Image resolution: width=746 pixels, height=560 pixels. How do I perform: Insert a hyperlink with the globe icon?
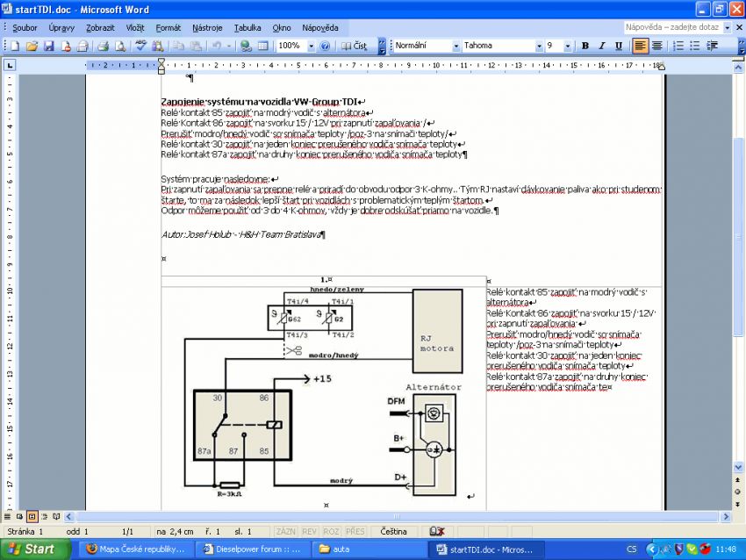click(x=246, y=47)
